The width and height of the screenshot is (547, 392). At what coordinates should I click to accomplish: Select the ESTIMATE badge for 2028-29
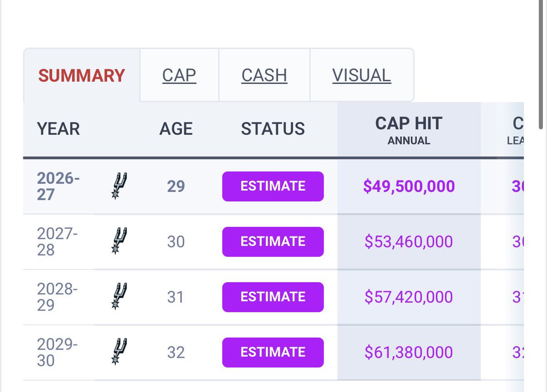tap(273, 297)
